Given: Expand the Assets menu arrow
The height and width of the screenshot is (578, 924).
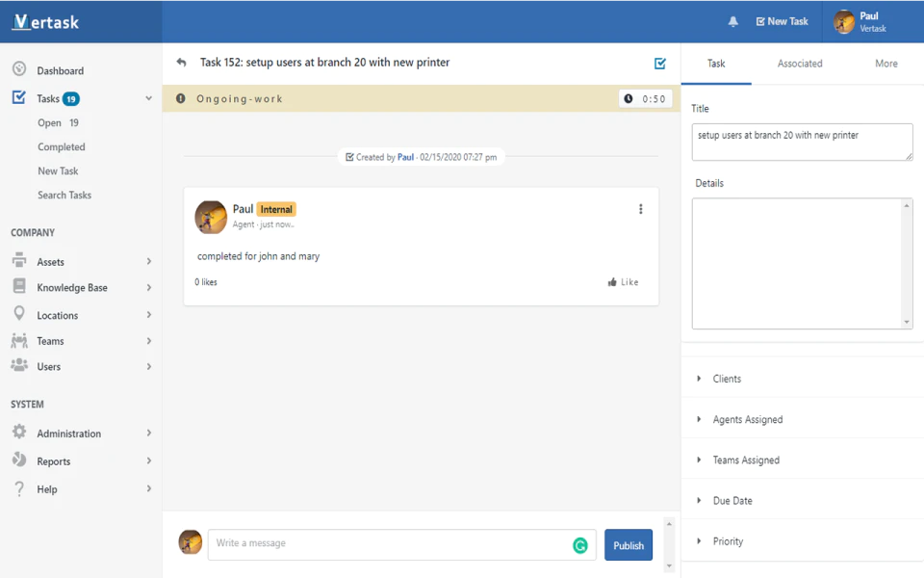Looking at the screenshot, I should [x=149, y=261].
